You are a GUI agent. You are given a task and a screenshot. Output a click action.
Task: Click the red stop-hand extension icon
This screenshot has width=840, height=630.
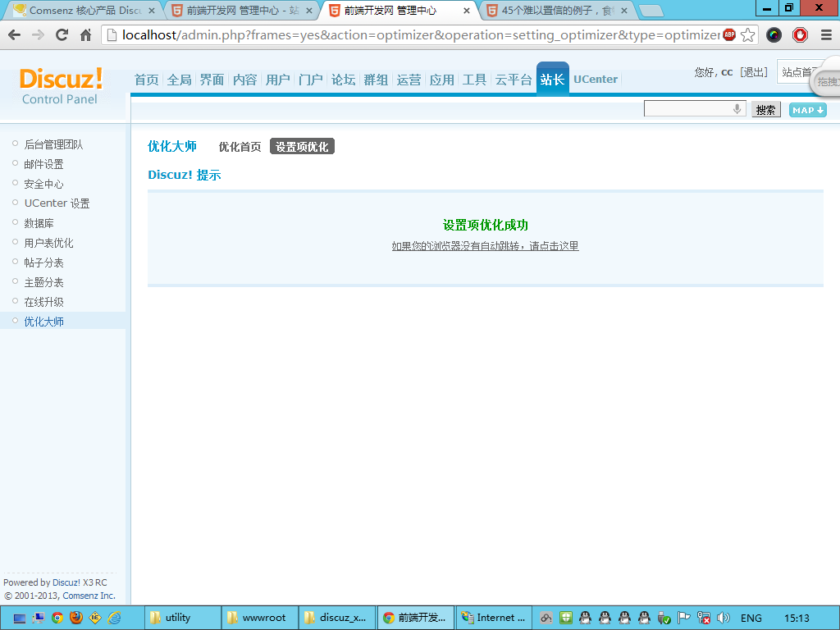(800, 35)
